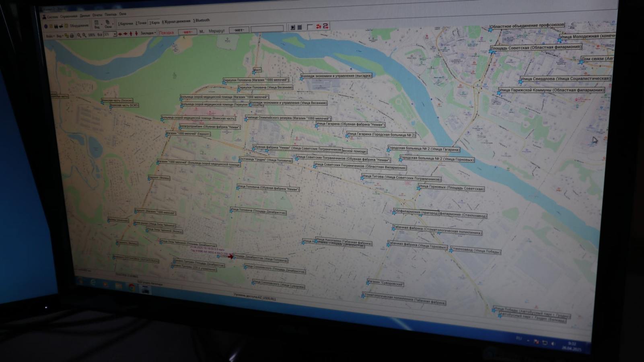The height and width of the screenshot is (362, 644).
Task: Click the Поездка label button
Action: coord(167,33)
